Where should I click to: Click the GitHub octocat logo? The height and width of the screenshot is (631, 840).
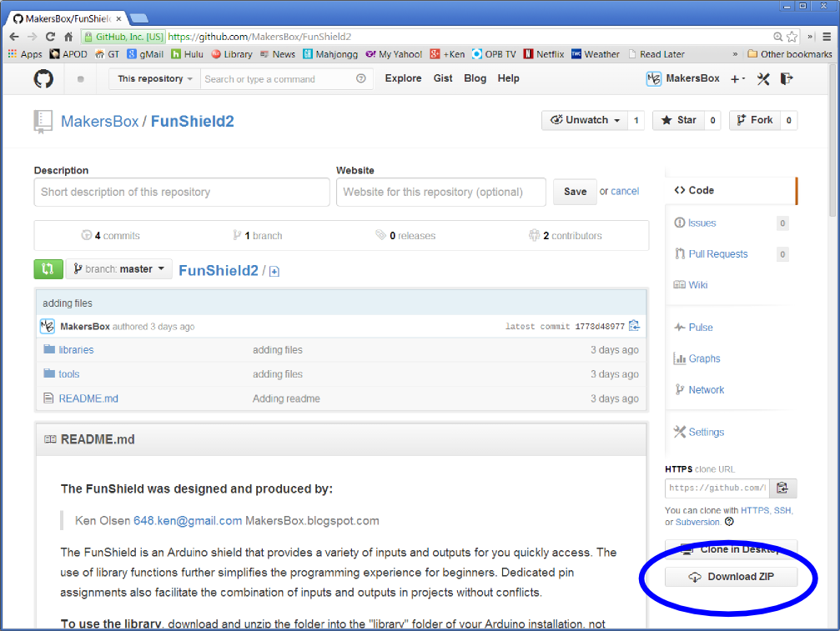[42, 78]
